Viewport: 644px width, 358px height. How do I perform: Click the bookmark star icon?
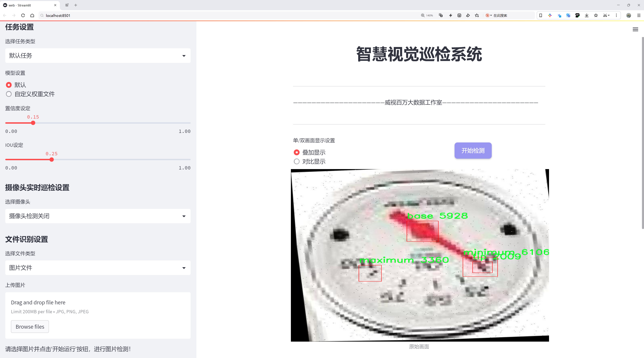point(477,16)
